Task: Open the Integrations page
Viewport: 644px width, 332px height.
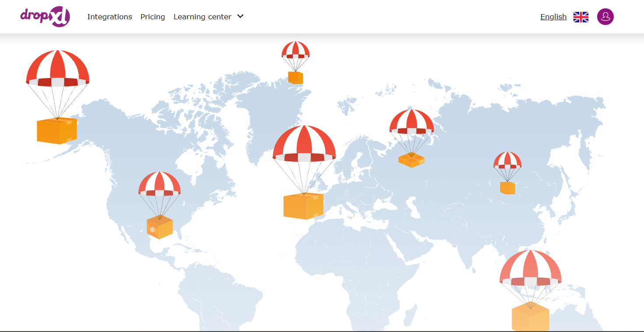Action: coord(110,17)
